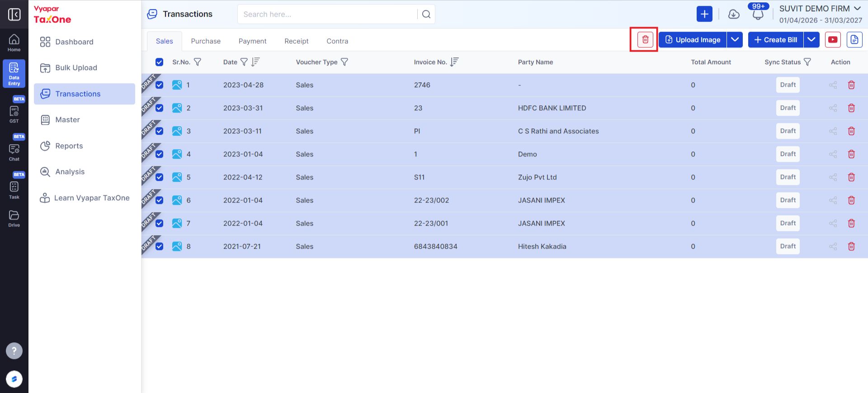Click the Create Bill button
The width and height of the screenshot is (868, 393).
pos(776,40)
